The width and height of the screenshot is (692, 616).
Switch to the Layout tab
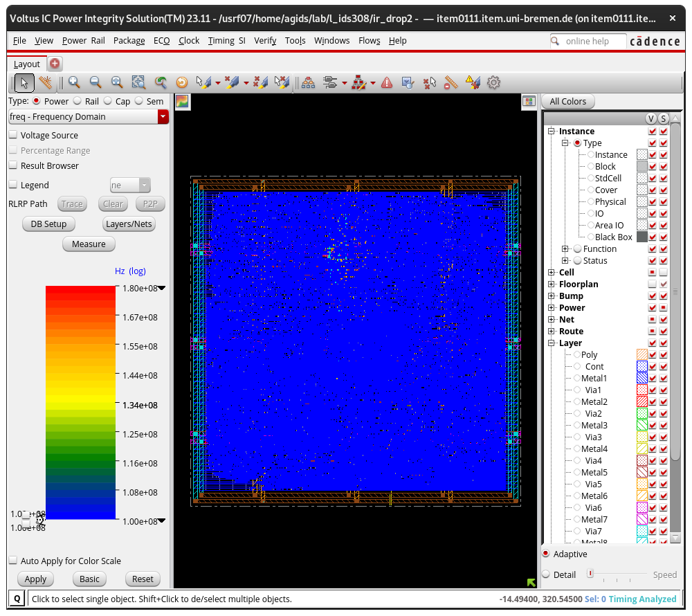pos(26,64)
